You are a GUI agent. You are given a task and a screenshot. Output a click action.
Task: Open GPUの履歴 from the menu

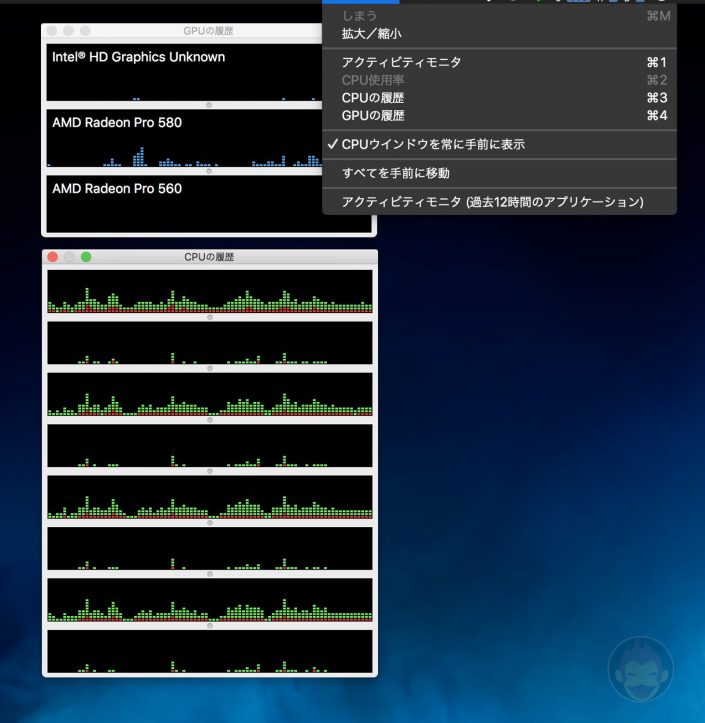point(499,115)
